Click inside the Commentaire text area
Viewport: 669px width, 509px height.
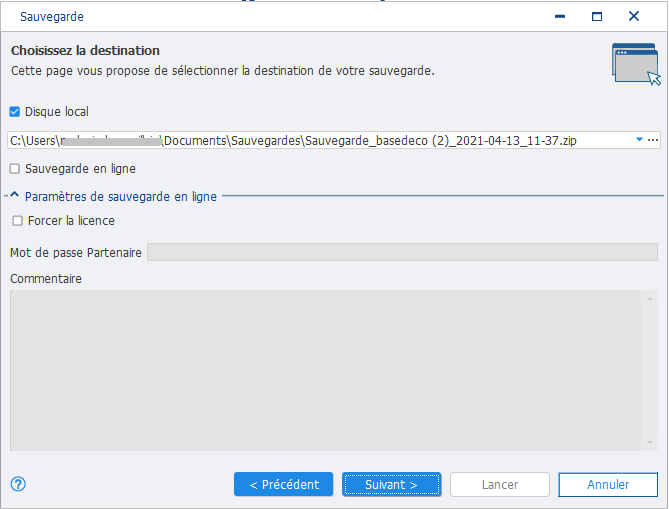coord(326,370)
